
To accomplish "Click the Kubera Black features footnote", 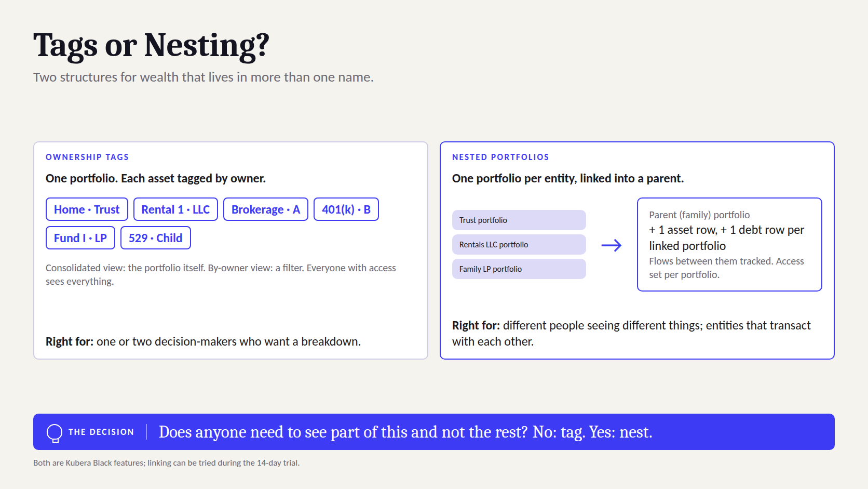I will point(166,463).
